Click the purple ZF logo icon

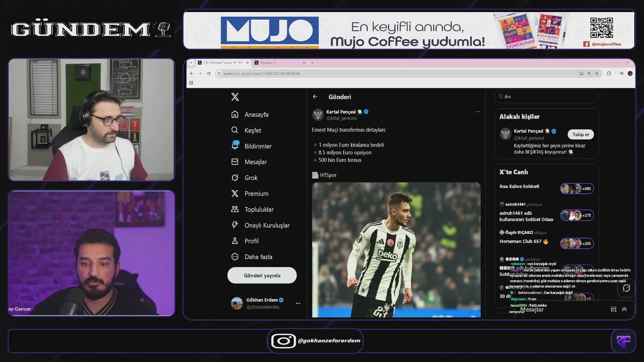(x=623, y=341)
